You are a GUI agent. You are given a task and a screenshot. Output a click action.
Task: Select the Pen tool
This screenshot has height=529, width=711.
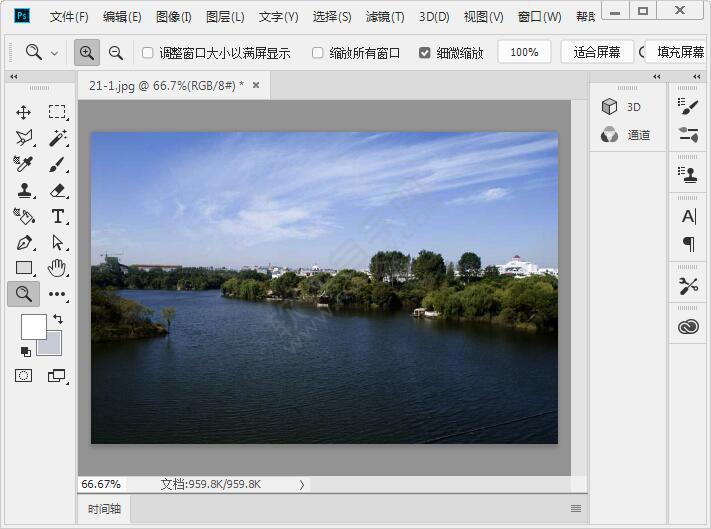[x=24, y=243]
